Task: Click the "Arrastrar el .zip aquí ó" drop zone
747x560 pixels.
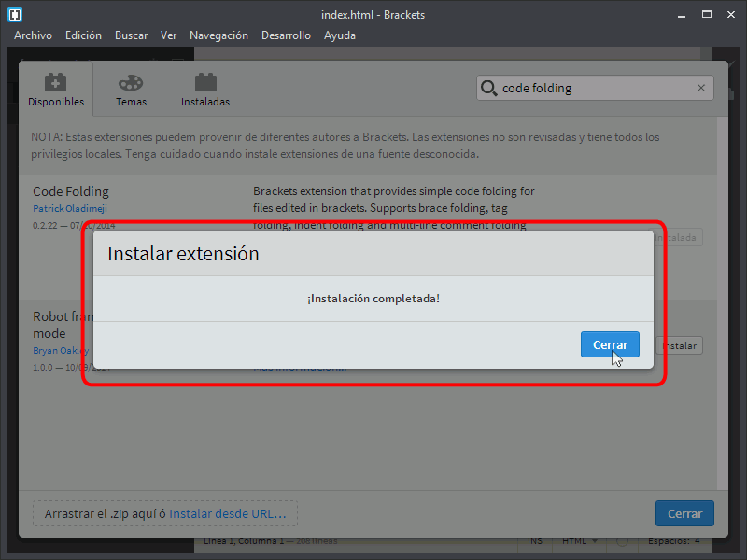Action: pos(165,513)
